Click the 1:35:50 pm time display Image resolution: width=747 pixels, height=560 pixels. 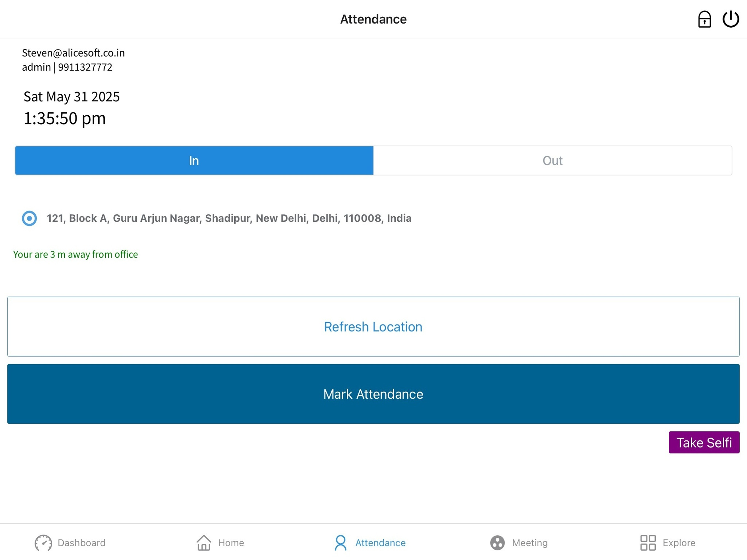tap(65, 119)
